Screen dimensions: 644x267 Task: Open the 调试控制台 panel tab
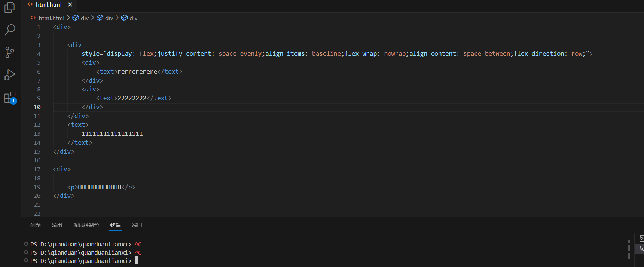(86, 225)
